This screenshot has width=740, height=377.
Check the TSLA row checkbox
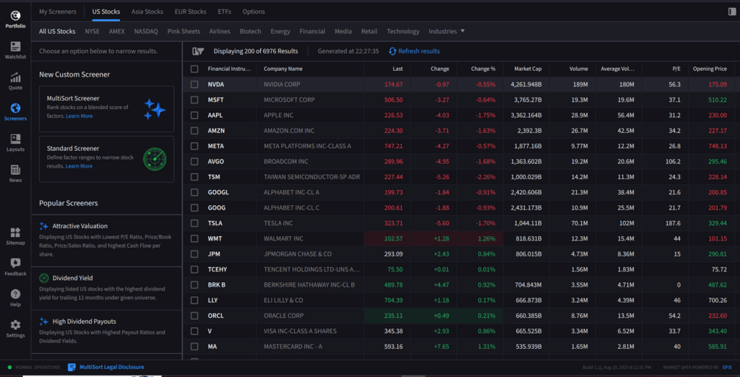(194, 223)
